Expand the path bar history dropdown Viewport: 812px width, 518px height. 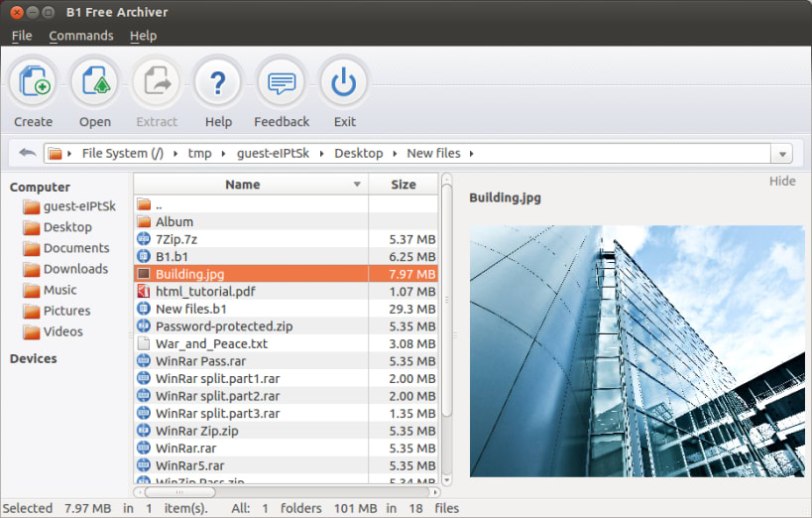[782, 154]
